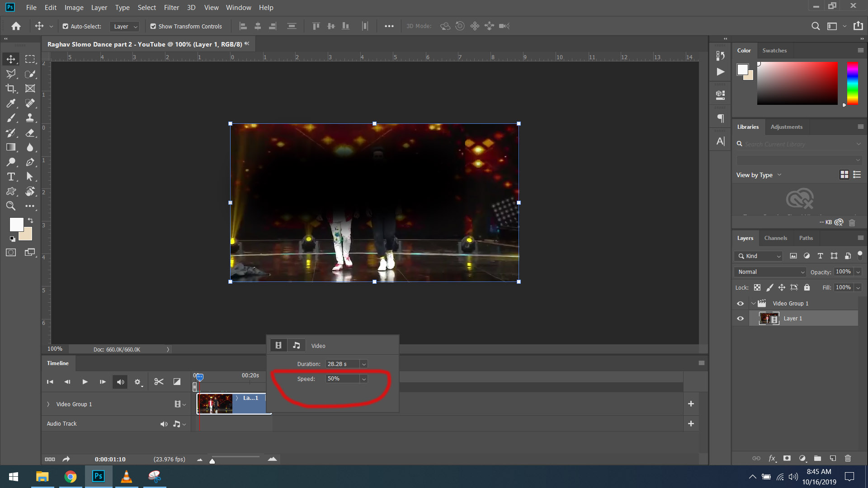Play the video from the timeline controls
The height and width of the screenshot is (488, 868).
[85, 381]
